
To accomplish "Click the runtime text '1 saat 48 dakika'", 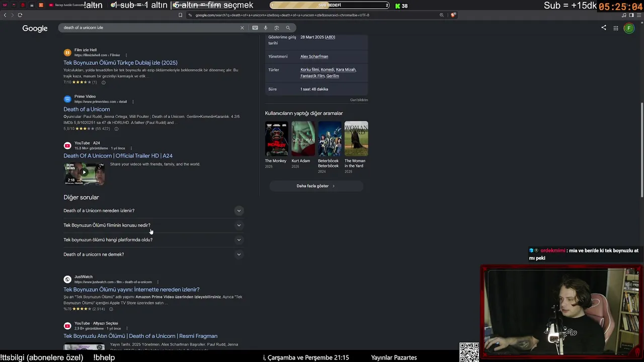I will (314, 89).
